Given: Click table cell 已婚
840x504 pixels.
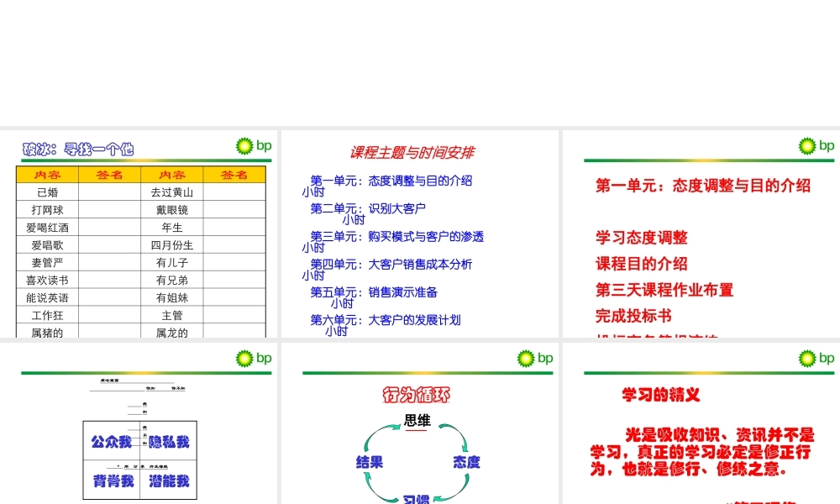Looking at the screenshot, I should (48, 192).
